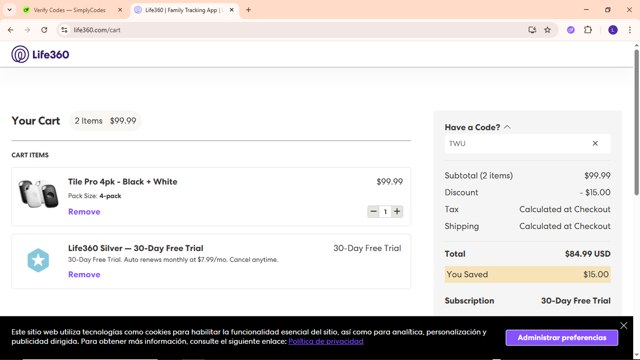
Task: Dismiss the cookie banner
Action: click(624, 325)
